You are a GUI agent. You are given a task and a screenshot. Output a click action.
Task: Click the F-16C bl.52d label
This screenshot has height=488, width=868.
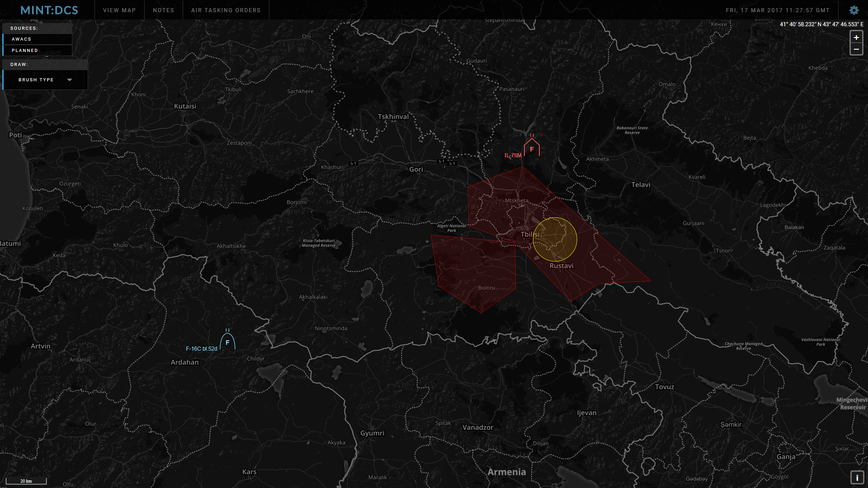202,349
